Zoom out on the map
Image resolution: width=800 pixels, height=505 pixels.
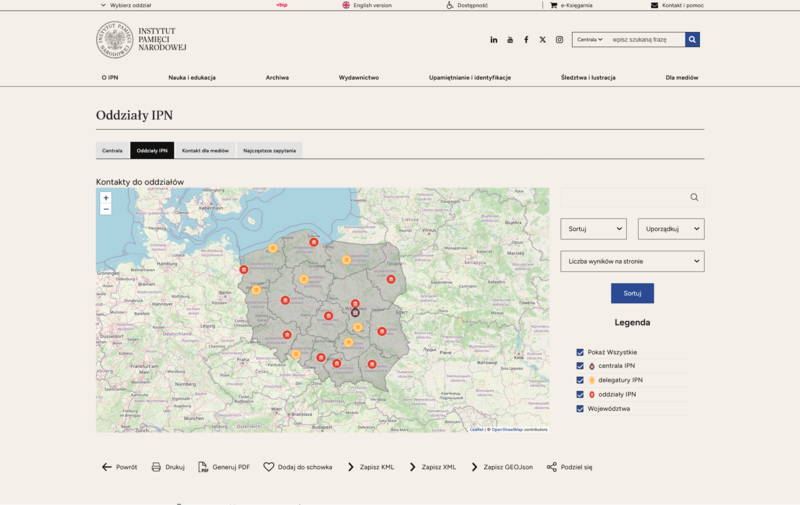(x=106, y=210)
